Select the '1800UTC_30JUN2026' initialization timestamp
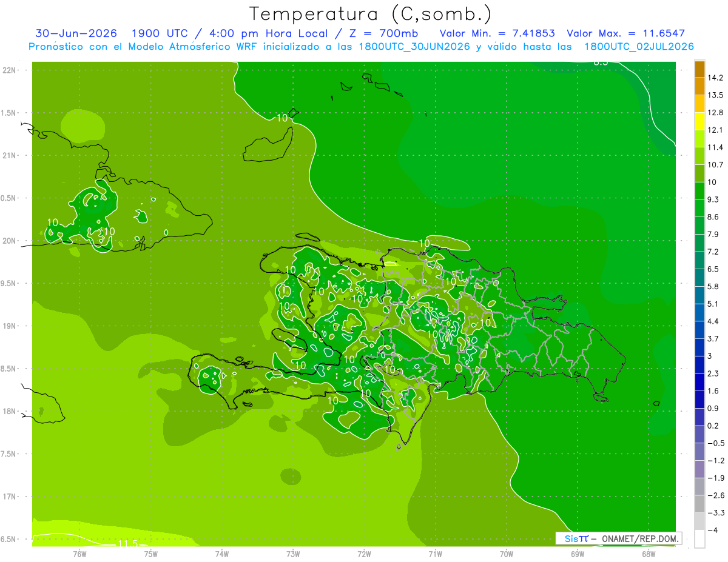728x562 pixels. click(x=414, y=47)
